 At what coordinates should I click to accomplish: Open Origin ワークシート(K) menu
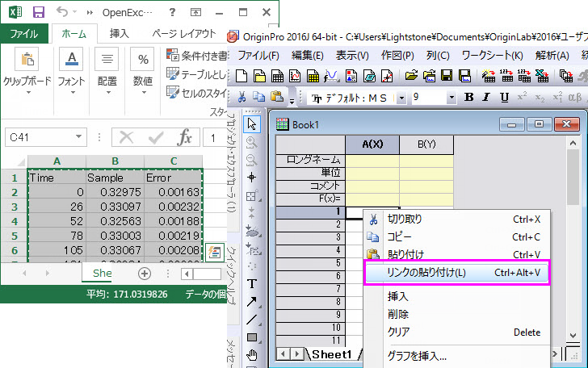[493, 56]
